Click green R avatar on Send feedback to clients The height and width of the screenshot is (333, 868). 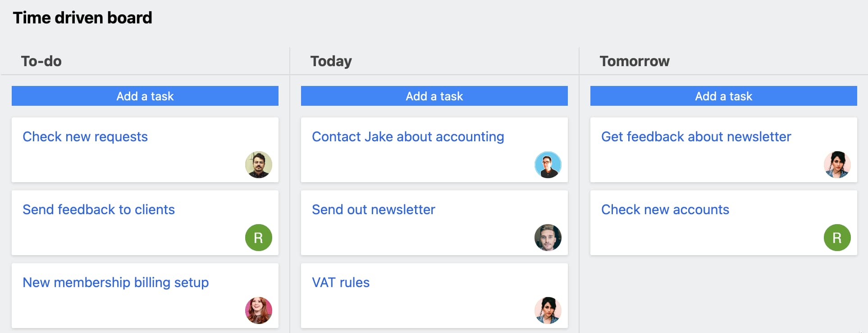pos(259,238)
